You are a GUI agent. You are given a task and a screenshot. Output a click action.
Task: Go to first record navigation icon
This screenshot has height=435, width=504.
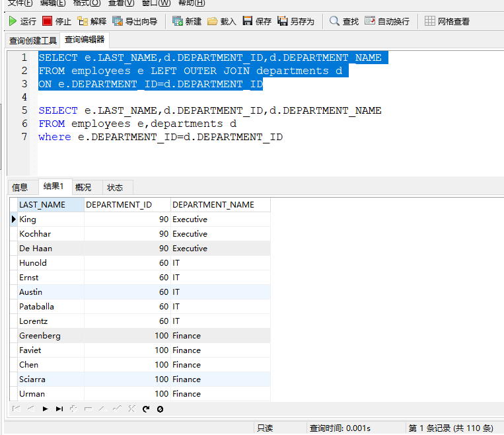pos(16,409)
